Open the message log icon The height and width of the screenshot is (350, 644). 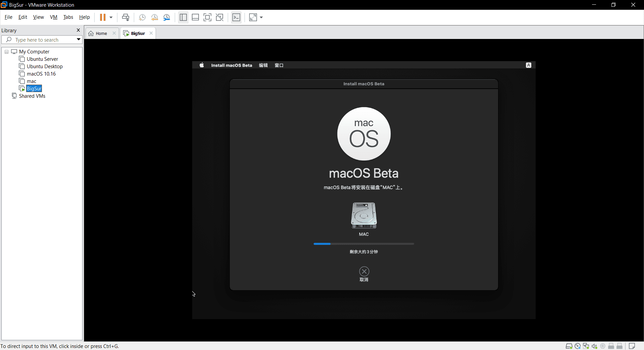pyautogui.click(x=632, y=346)
